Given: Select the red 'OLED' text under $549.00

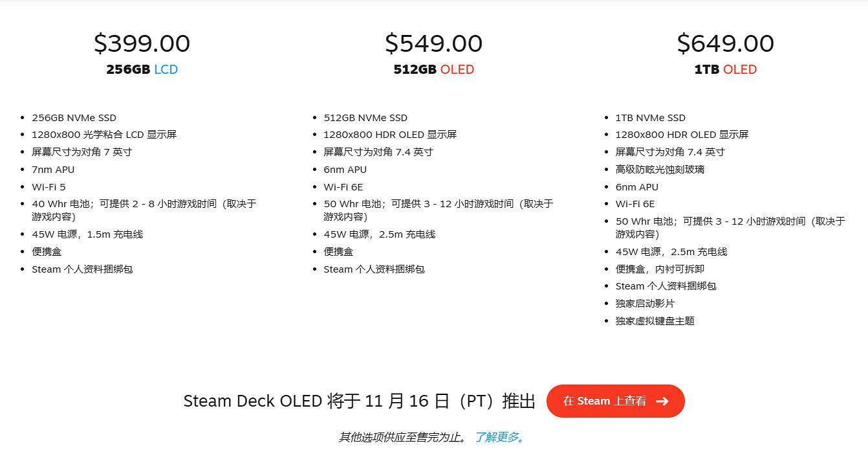Looking at the screenshot, I should click(x=457, y=69).
